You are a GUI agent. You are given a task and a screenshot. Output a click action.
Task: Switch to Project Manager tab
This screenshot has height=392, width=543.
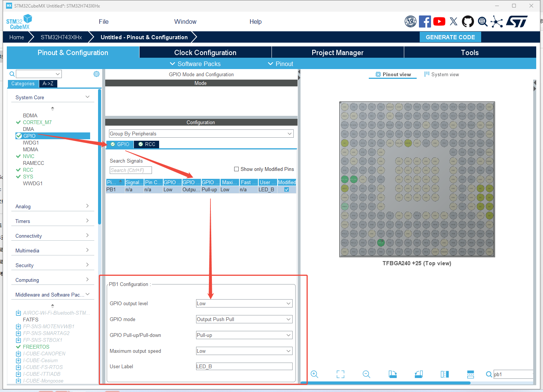[x=338, y=52]
